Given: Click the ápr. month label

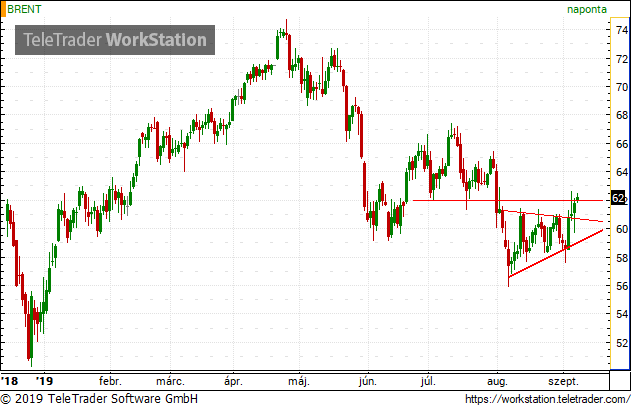Looking at the screenshot, I should tap(233, 381).
